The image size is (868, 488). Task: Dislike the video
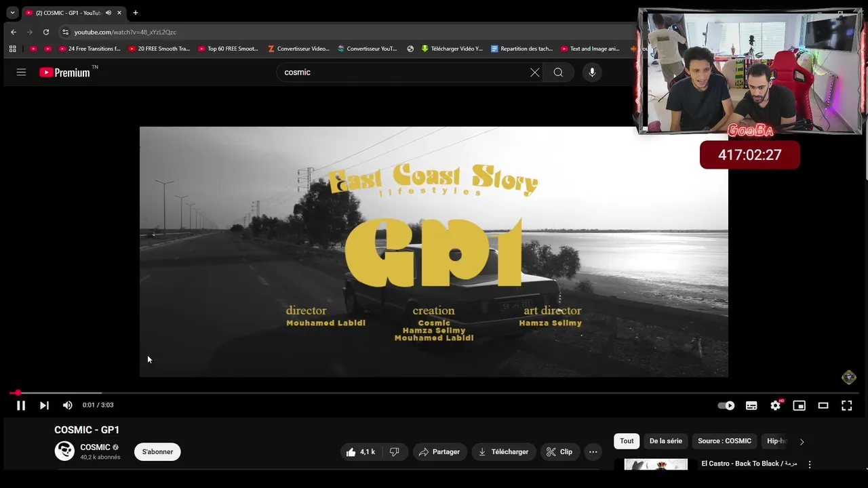click(395, 452)
